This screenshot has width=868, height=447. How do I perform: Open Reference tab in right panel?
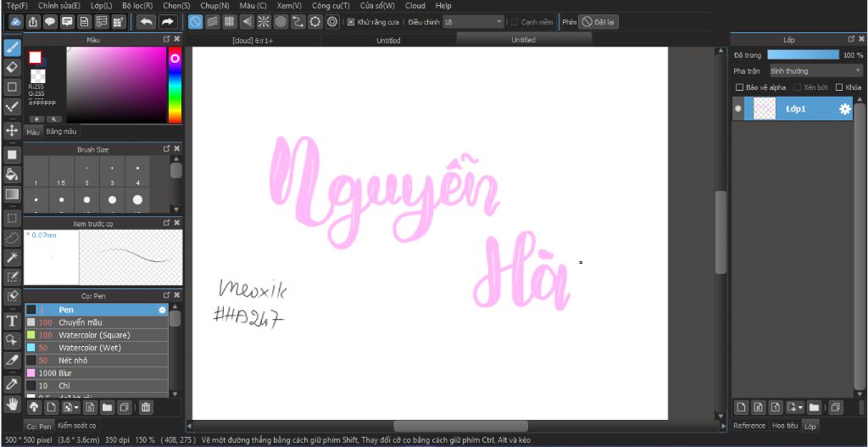click(x=749, y=426)
